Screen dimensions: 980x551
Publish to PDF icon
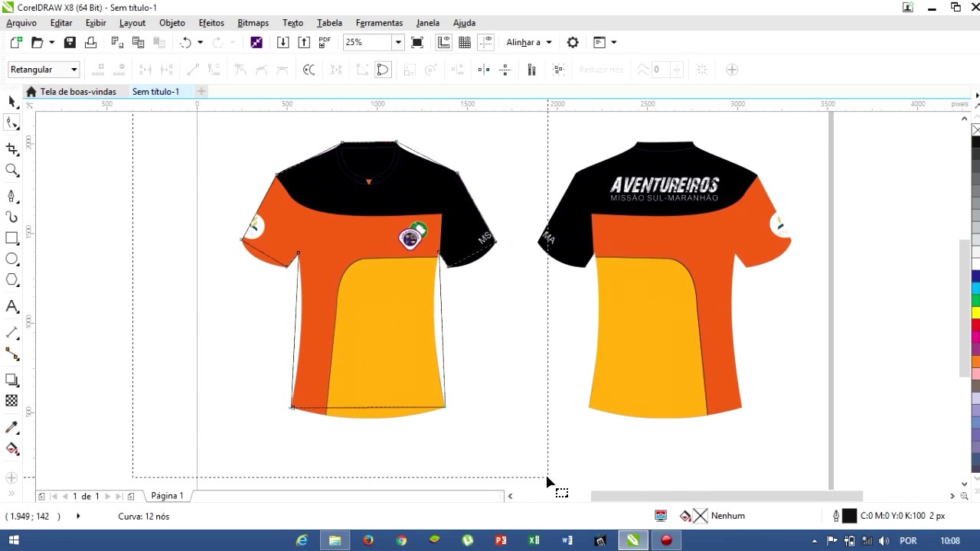tap(325, 43)
